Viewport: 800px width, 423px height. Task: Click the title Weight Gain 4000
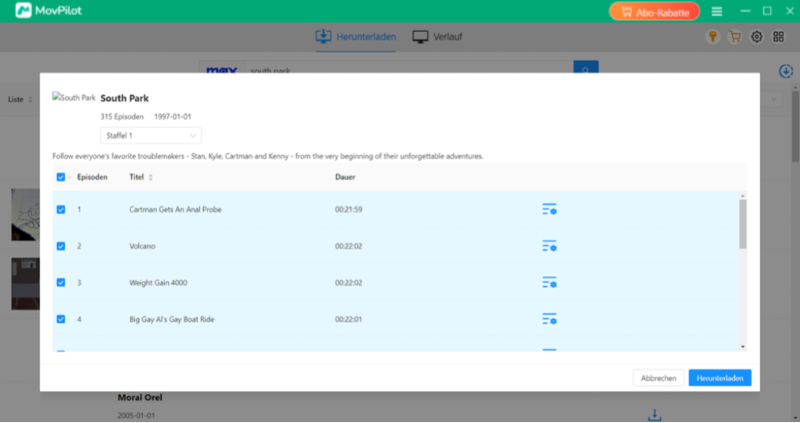158,283
